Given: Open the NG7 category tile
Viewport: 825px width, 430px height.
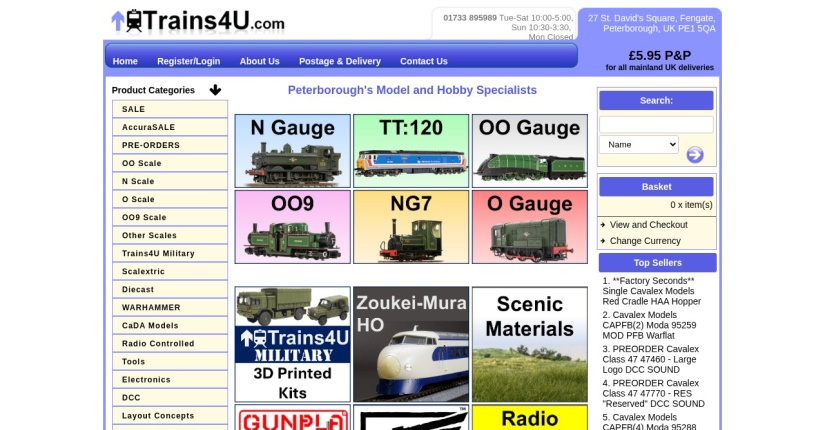Looking at the screenshot, I should click(411, 227).
